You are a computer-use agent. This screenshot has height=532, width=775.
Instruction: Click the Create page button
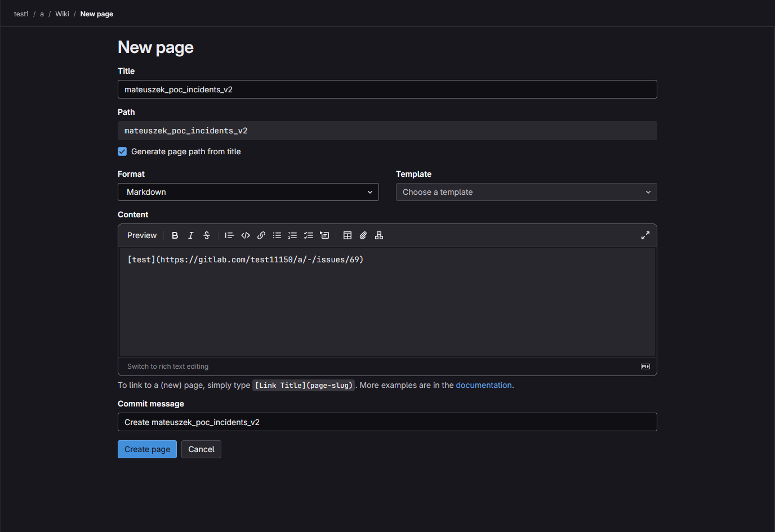pyautogui.click(x=147, y=449)
